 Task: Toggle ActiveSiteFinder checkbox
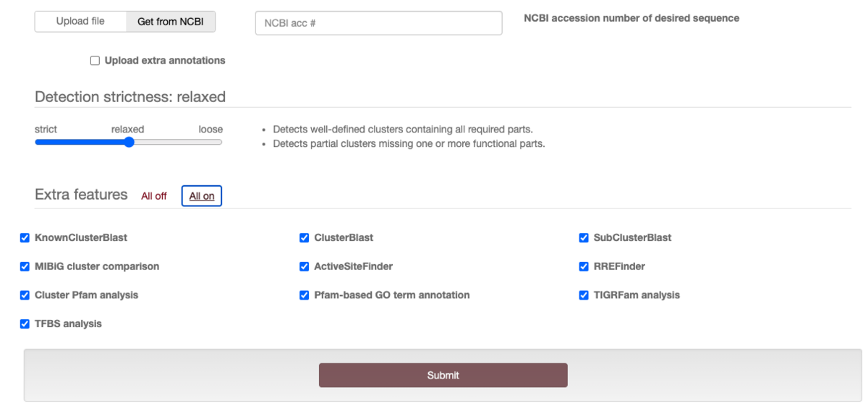(305, 267)
